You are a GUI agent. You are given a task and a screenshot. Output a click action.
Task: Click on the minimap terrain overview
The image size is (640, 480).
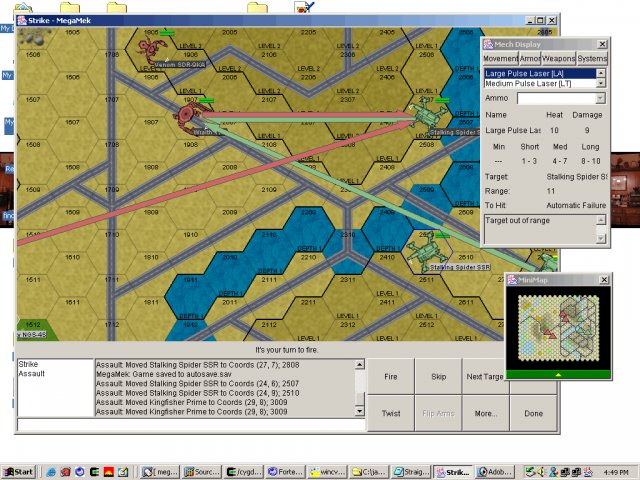coord(558,328)
